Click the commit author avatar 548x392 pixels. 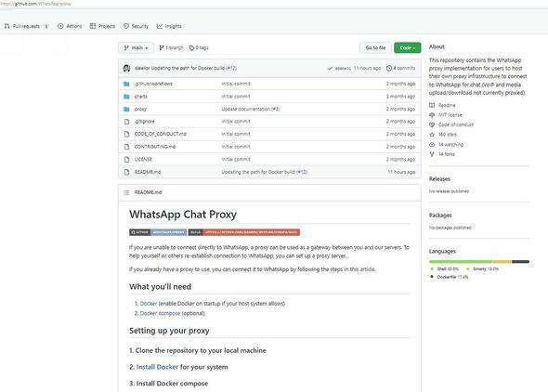click(x=126, y=68)
